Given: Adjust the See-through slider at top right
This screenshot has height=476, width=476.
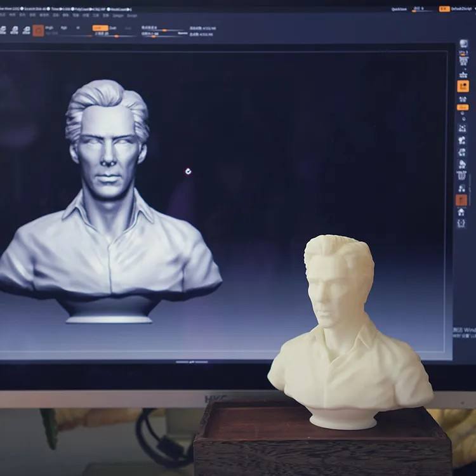Looking at the screenshot, I should (x=422, y=10).
